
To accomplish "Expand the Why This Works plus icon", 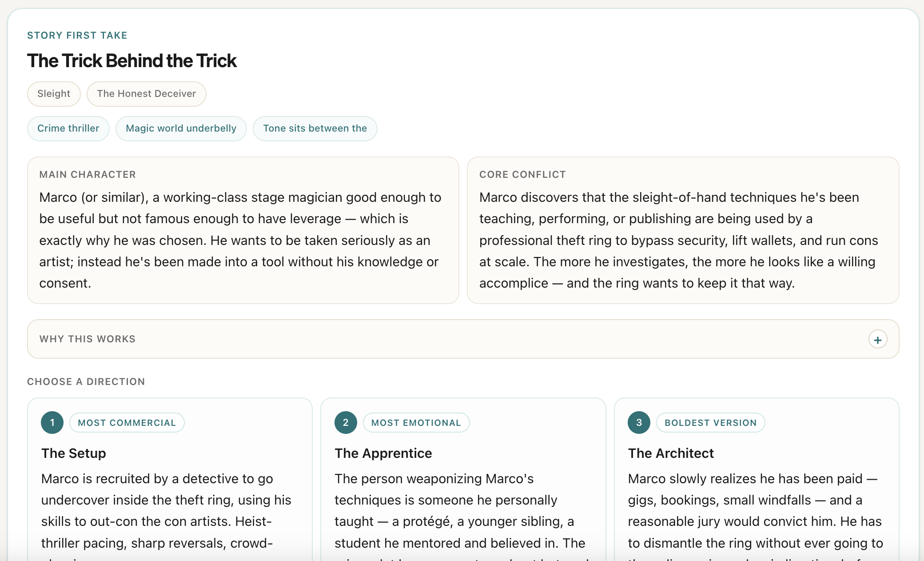I will [878, 340].
